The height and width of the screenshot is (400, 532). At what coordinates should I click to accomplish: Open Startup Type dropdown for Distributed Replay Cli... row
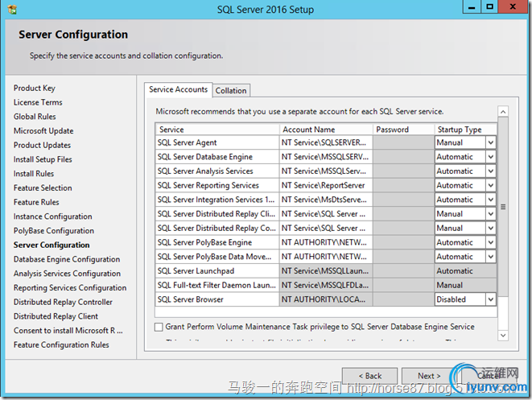(491, 214)
